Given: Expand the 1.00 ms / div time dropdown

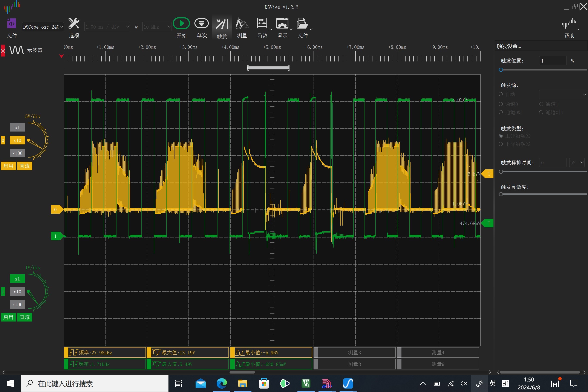Looking at the screenshot, I should 107,27.
